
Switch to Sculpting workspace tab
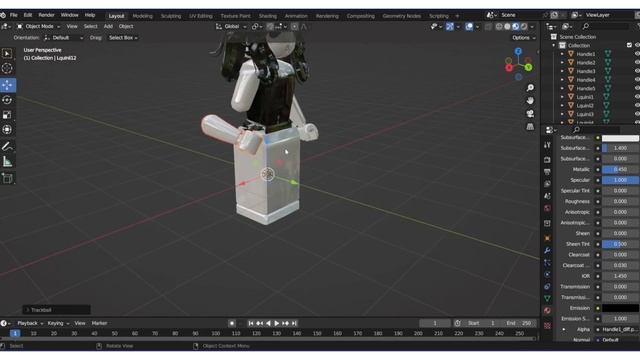pos(171,16)
